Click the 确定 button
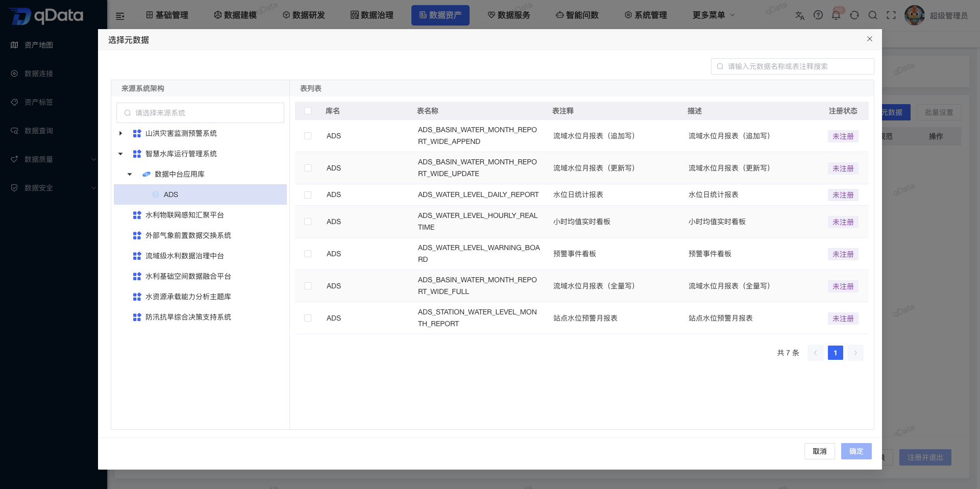The image size is (980, 489). [856, 451]
